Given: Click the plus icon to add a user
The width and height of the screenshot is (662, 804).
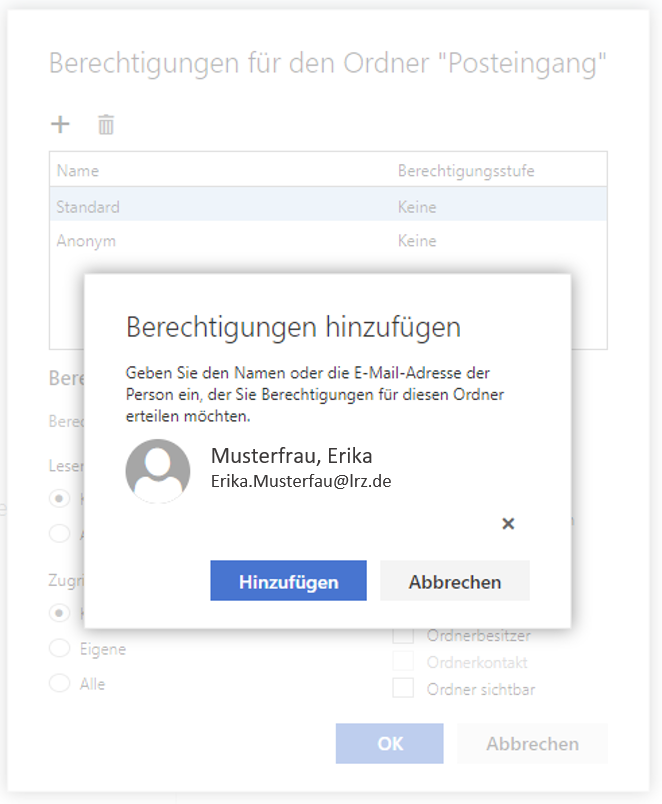Looking at the screenshot, I should click(61, 124).
